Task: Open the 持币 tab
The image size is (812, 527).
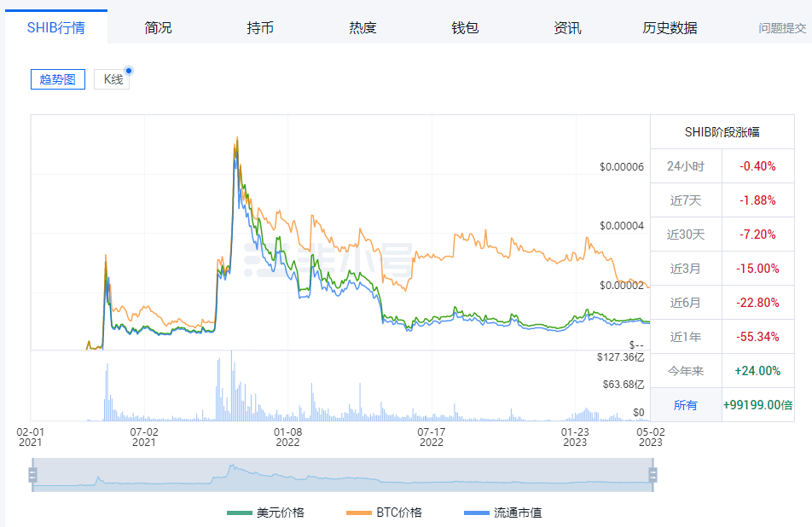Action: [260, 27]
